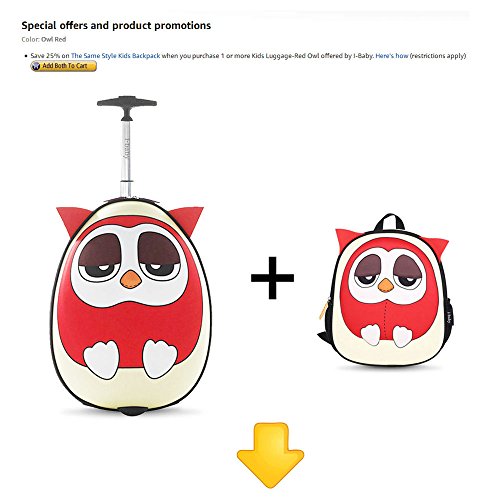
Task: Click the cart icon inside the yellow button
Action: click(36, 66)
